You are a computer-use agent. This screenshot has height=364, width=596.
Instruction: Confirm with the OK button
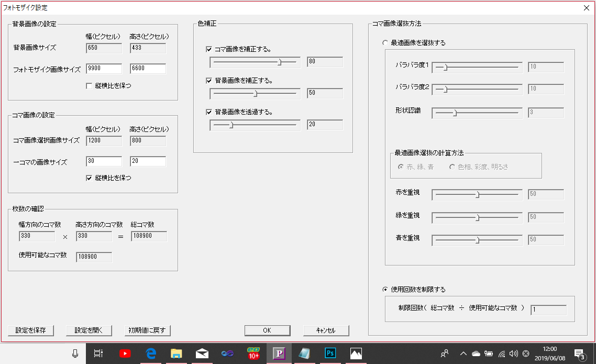pyautogui.click(x=267, y=330)
